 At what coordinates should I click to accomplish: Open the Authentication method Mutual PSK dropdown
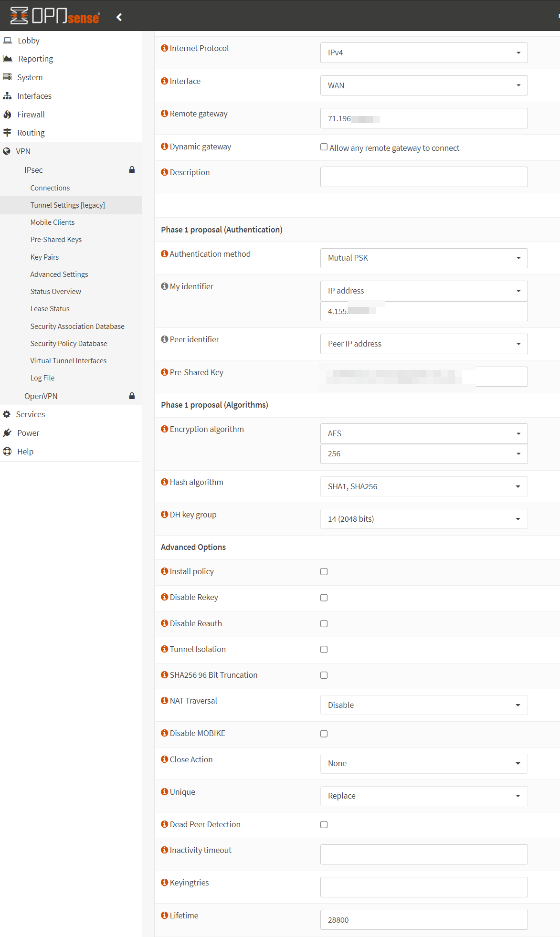[424, 258]
